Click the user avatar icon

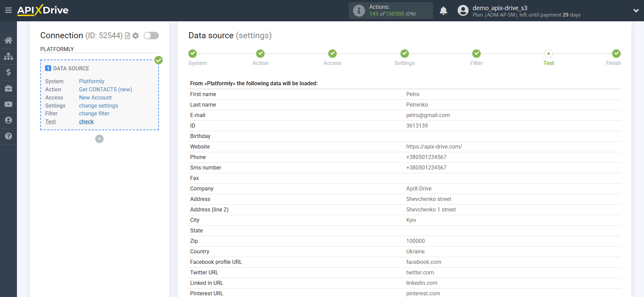[463, 10]
